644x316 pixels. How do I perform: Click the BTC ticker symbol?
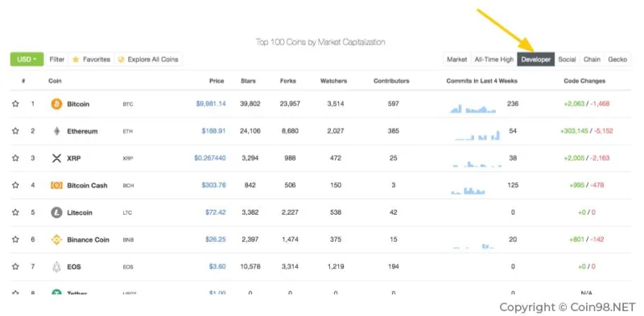coord(128,105)
